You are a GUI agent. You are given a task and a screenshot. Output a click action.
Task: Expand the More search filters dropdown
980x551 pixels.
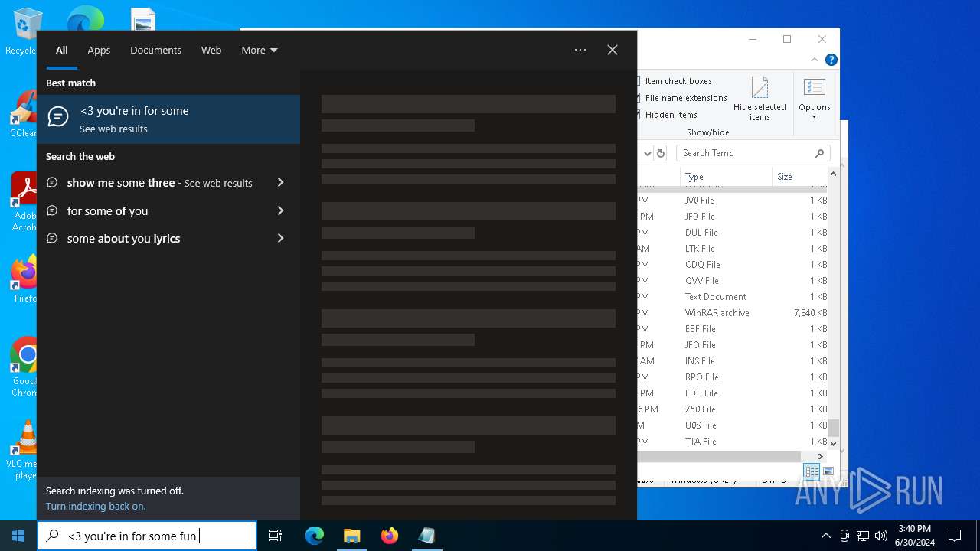[260, 50]
